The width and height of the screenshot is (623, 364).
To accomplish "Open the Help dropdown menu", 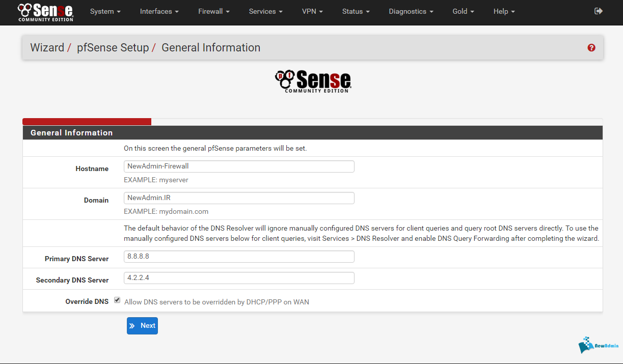I will [504, 11].
